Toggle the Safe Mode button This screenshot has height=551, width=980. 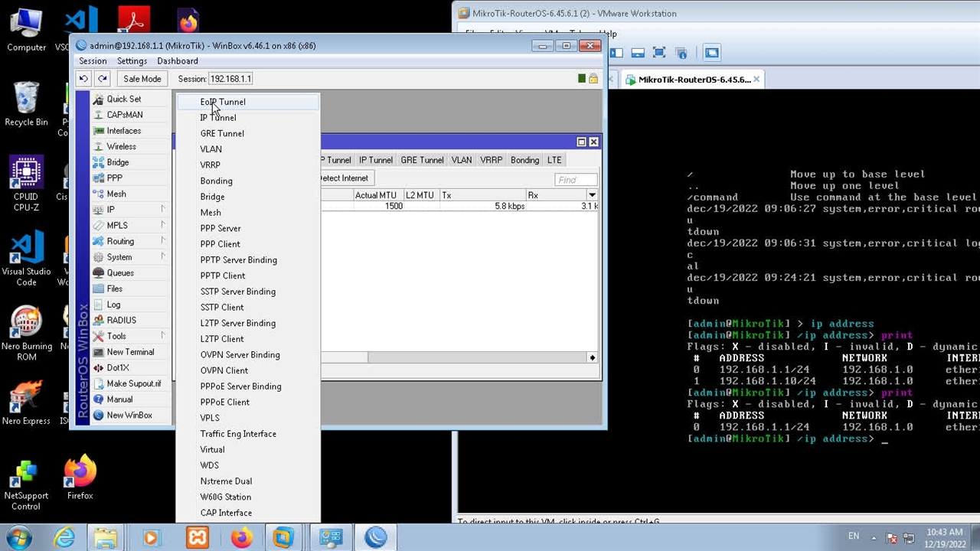(x=142, y=79)
